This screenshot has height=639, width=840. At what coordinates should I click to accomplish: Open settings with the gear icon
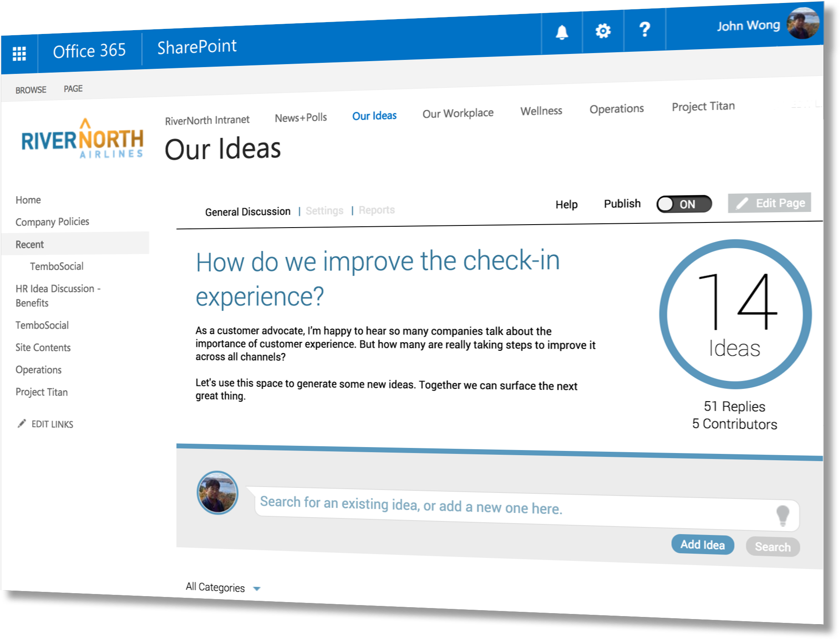(x=603, y=30)
